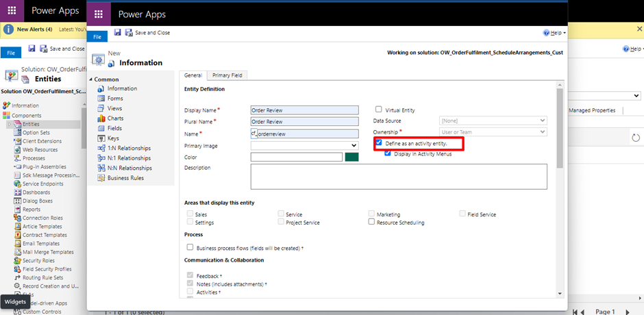This screenshot has height=315, width=644.
Task: Collapse the Common section in left navigation
Action: pyautogui.click(x=91, y=79)
